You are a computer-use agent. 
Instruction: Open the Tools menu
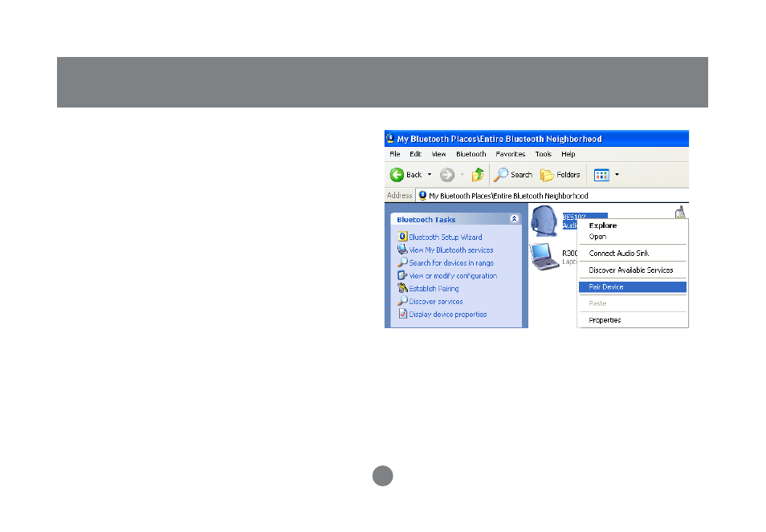544,154
